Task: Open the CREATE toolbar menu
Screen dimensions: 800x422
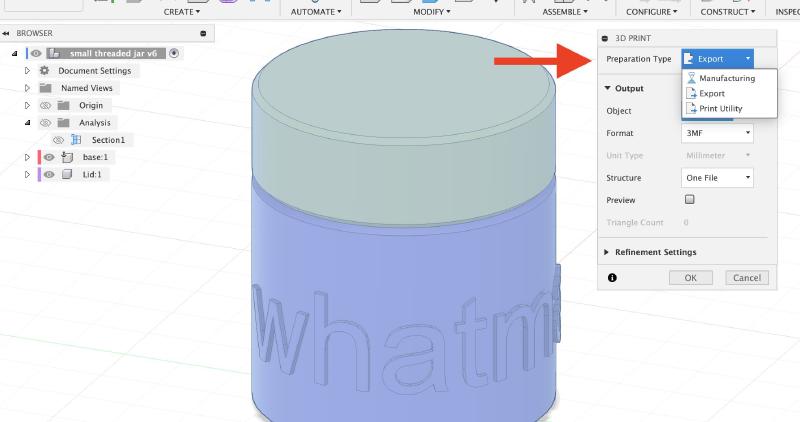Action: point(182,12)
